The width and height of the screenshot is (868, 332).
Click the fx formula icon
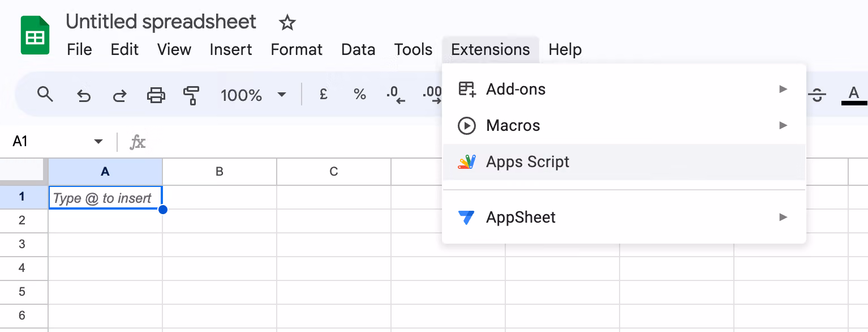pyautogui.click(x=137, y=142)
